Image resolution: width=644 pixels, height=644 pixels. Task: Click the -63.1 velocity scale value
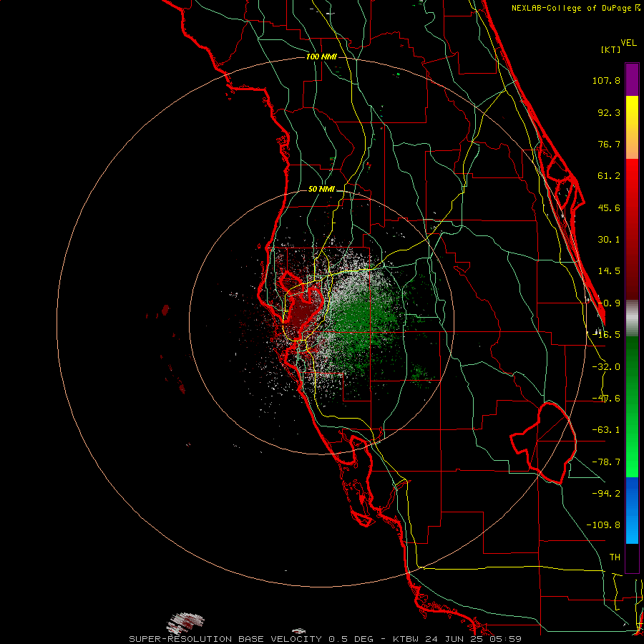click(606, 430)
